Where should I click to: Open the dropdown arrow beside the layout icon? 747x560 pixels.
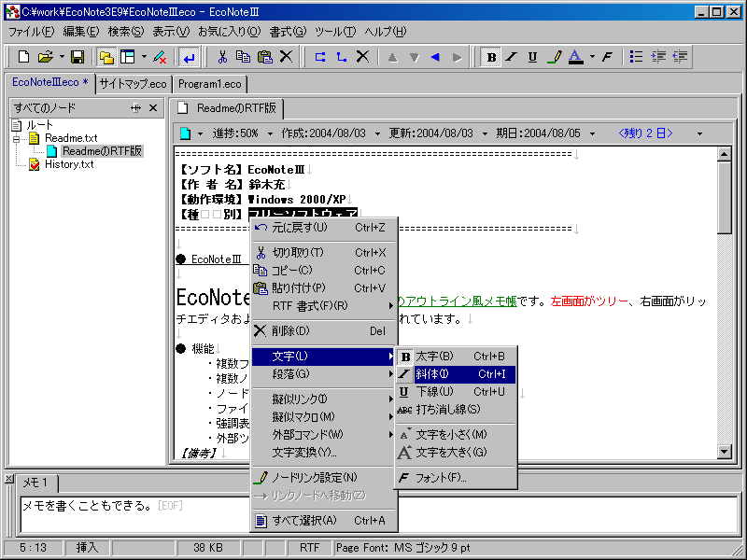144,57
